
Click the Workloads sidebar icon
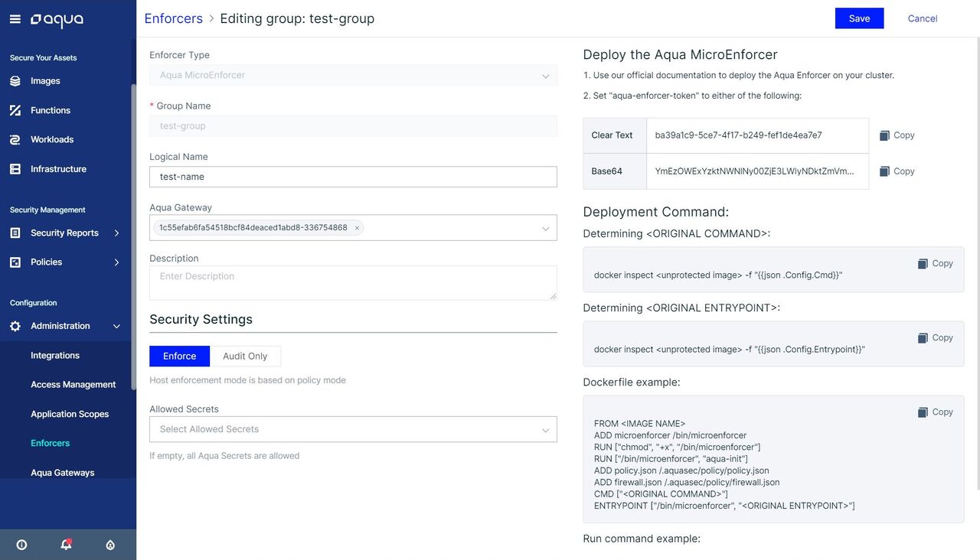(x=15, y=139)
